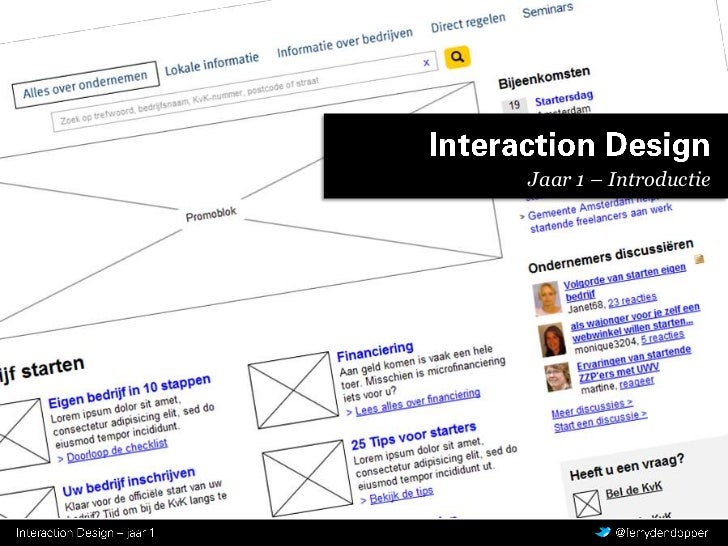Click monique3204's avatar photo
The width and height of the screenshot is (728, 546).
(552, 340)
